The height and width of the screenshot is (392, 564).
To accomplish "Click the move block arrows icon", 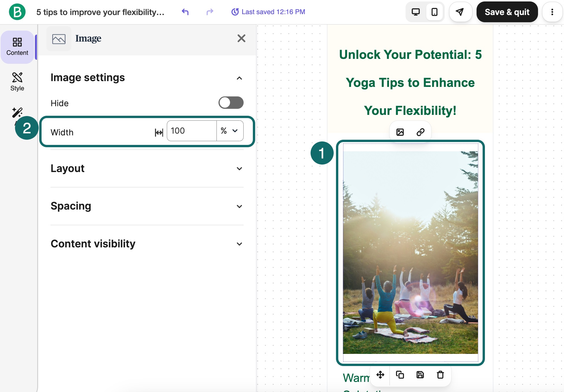I will coord(380,375).
